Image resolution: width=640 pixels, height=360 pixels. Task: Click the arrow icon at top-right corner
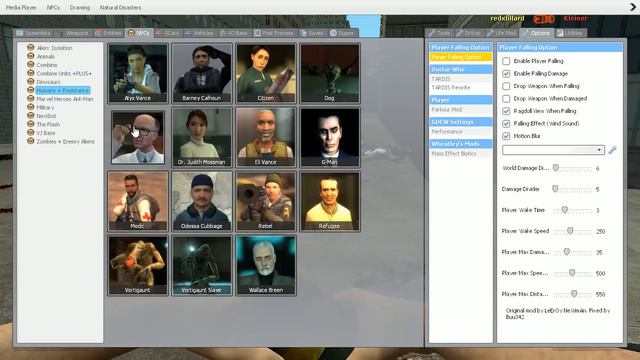(633, 7)
